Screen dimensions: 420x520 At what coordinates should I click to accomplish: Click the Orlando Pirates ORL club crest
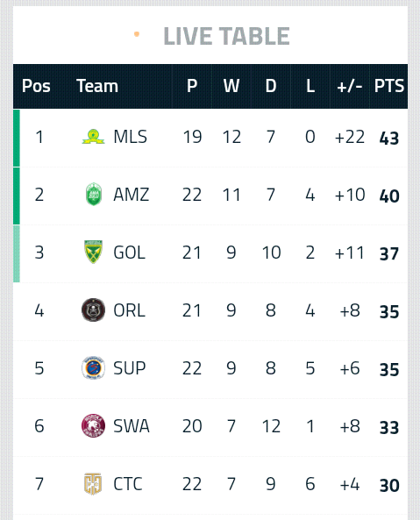coord(94,310)
